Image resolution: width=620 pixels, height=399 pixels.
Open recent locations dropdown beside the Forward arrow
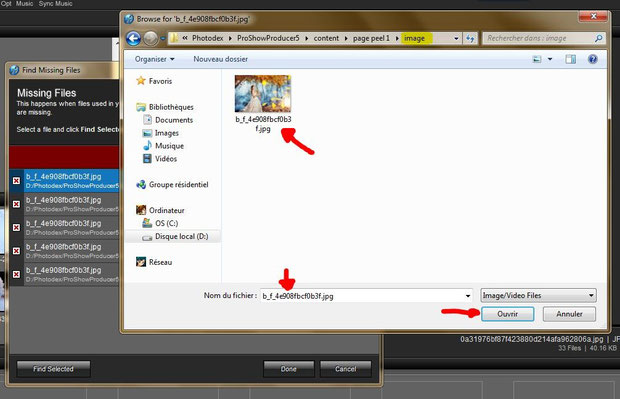(163, 39)
